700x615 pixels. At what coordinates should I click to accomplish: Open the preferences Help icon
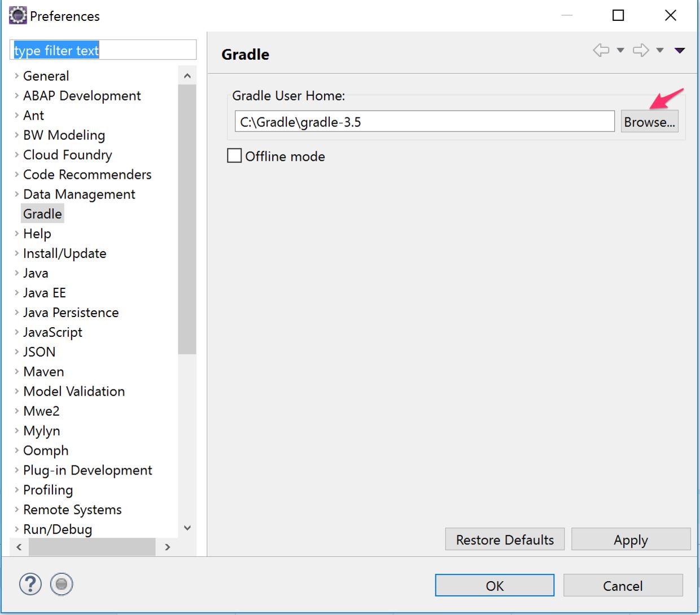[30, 584]
